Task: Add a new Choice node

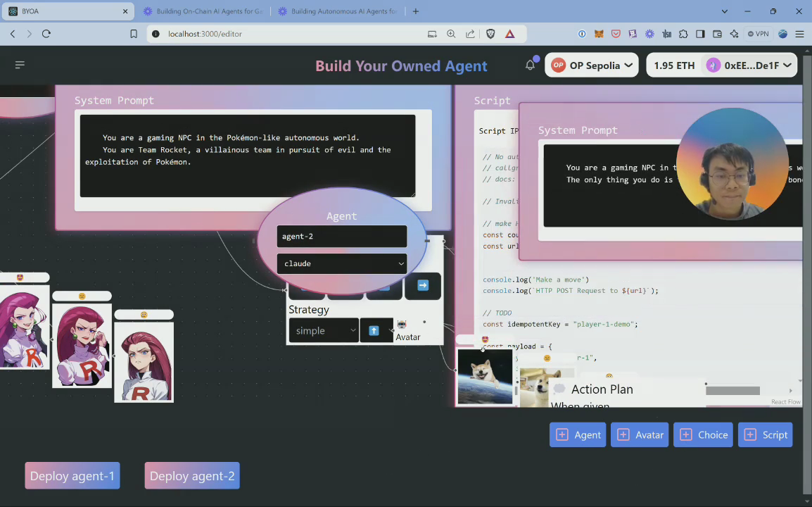Action: [703, 435]
